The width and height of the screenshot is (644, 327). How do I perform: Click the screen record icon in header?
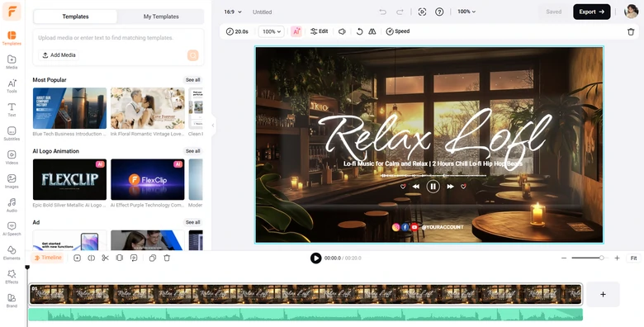[x=422, y=12]
